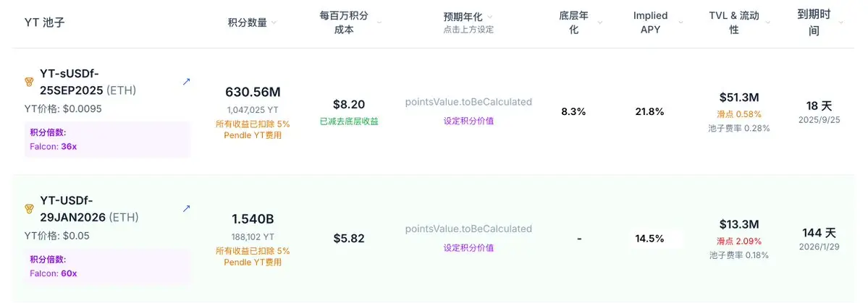Sort by 底层年化 column chevron

pos(599,22)
